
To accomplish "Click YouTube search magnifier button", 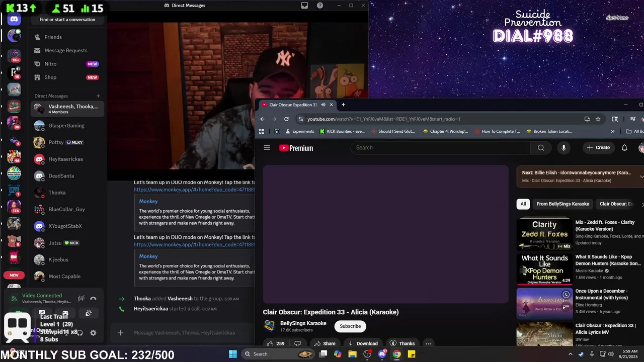I will [x=541, y=148].
